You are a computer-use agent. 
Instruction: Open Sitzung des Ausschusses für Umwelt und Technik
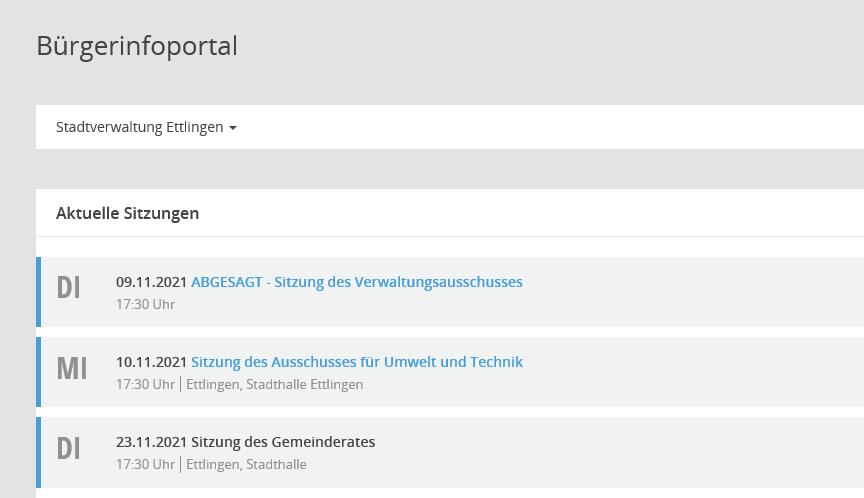tap(356, 362)
